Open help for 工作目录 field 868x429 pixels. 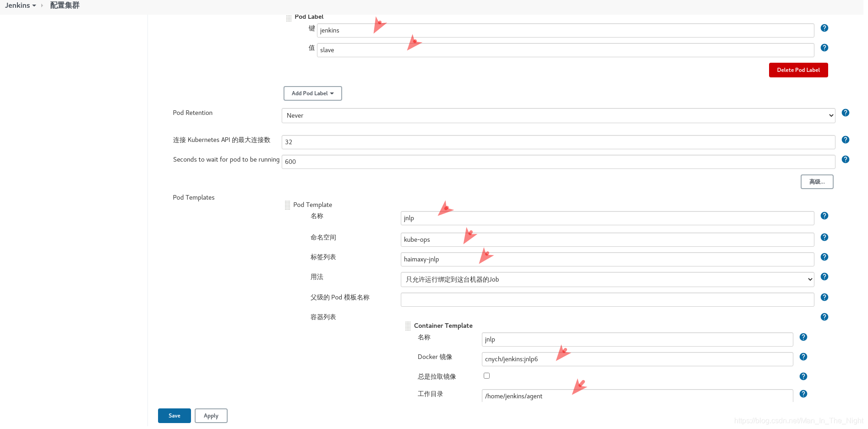coord(803,394)
